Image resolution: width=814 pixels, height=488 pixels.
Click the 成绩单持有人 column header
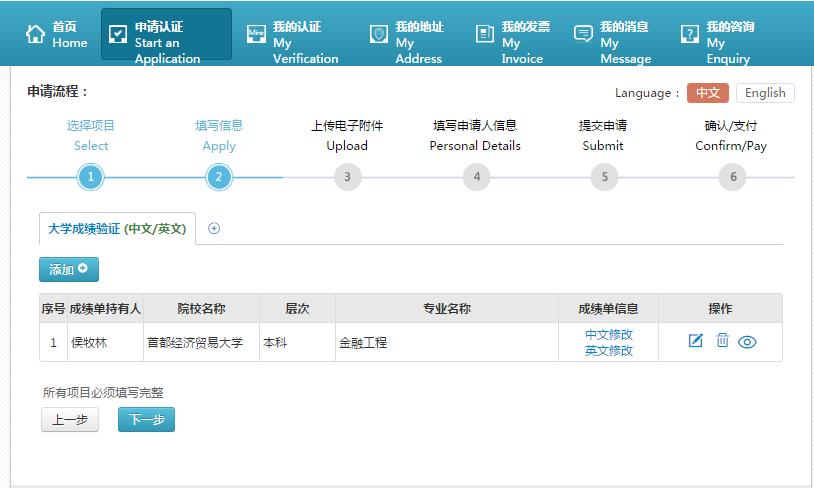[105, 308]
